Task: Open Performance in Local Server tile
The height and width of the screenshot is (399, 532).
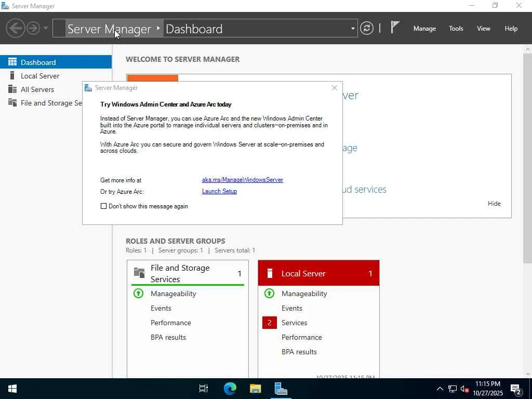Action: 302,338
